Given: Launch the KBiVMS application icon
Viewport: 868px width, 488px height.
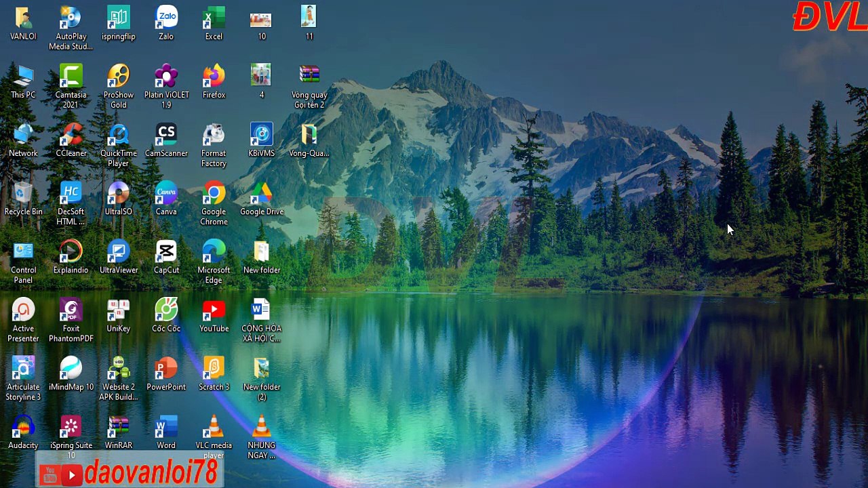Looking at the screenshot, I should point(262,135).
